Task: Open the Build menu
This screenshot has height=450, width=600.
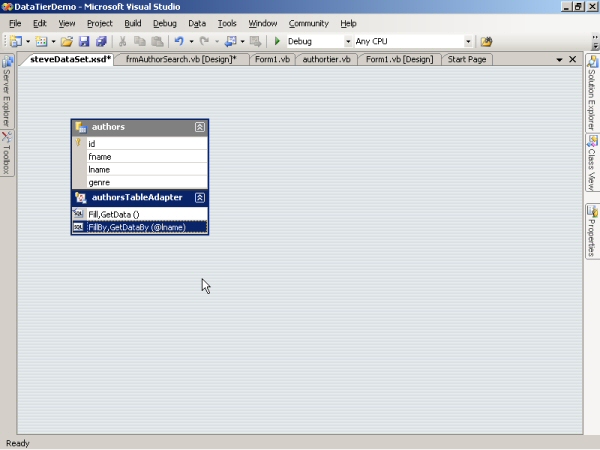Action: click(133, 23)
